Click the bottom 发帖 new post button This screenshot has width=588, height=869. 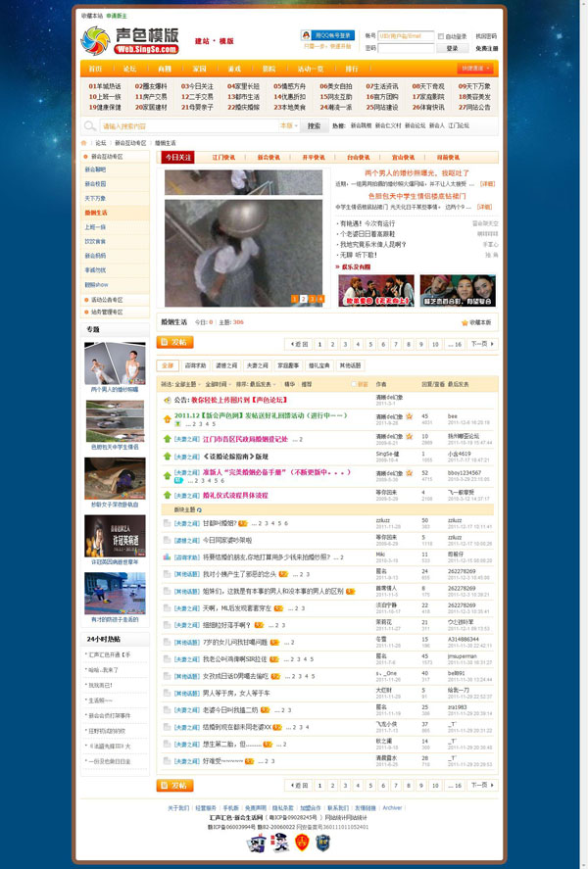click(x=175, y=786)
